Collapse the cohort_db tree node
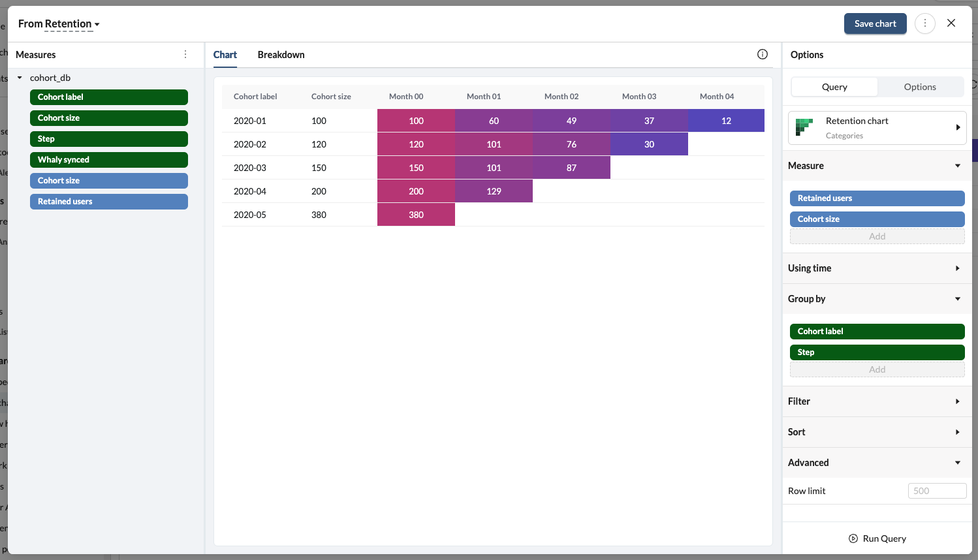Viewport: 978px width, 560px height. click(20, 78)
